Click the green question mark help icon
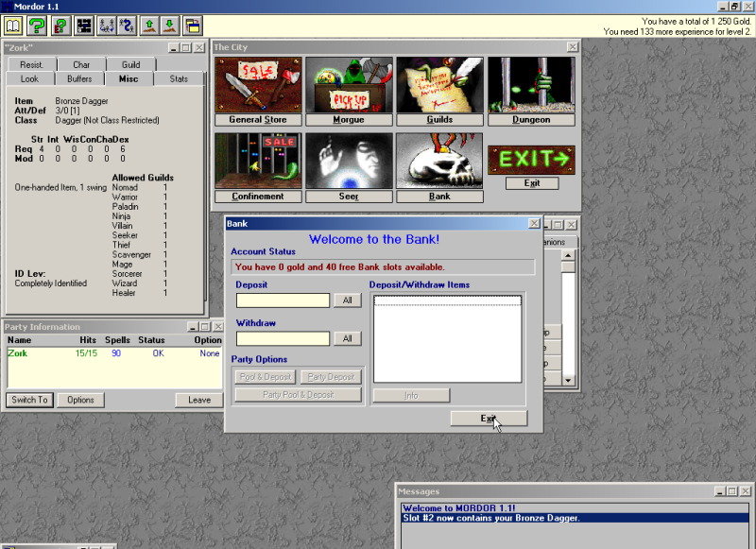The height and width of the screenshot is (549, 756). coord(37,26)
